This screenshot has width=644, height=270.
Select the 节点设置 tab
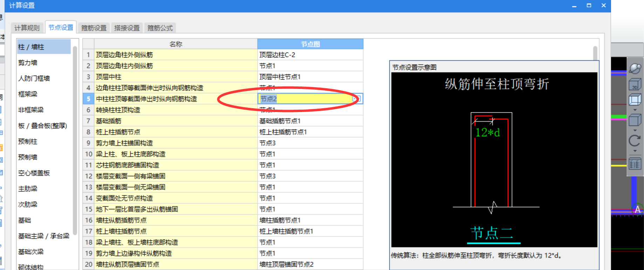coord(61,27)
